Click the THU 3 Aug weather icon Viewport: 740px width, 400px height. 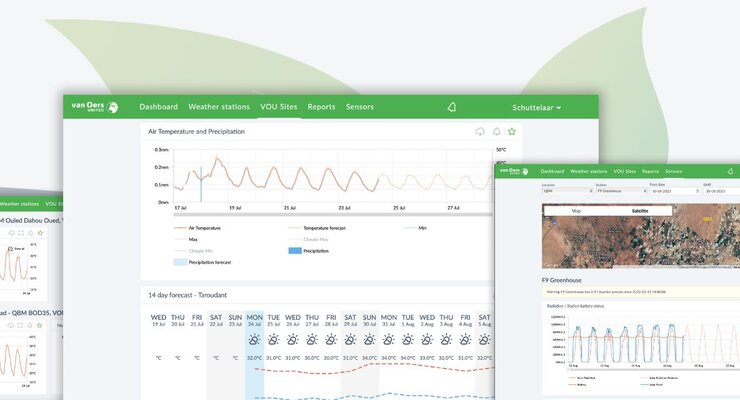coord(446,340)
